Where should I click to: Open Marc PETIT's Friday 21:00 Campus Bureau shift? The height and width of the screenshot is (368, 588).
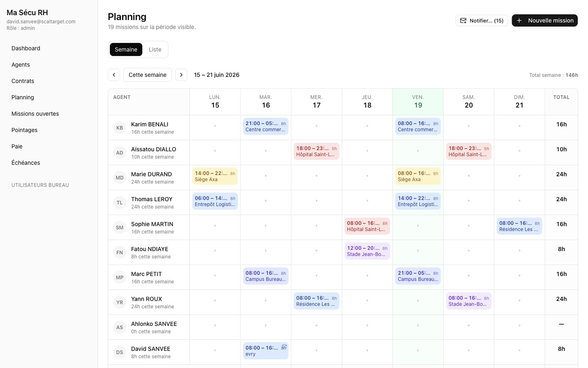[x=418, y=276]
